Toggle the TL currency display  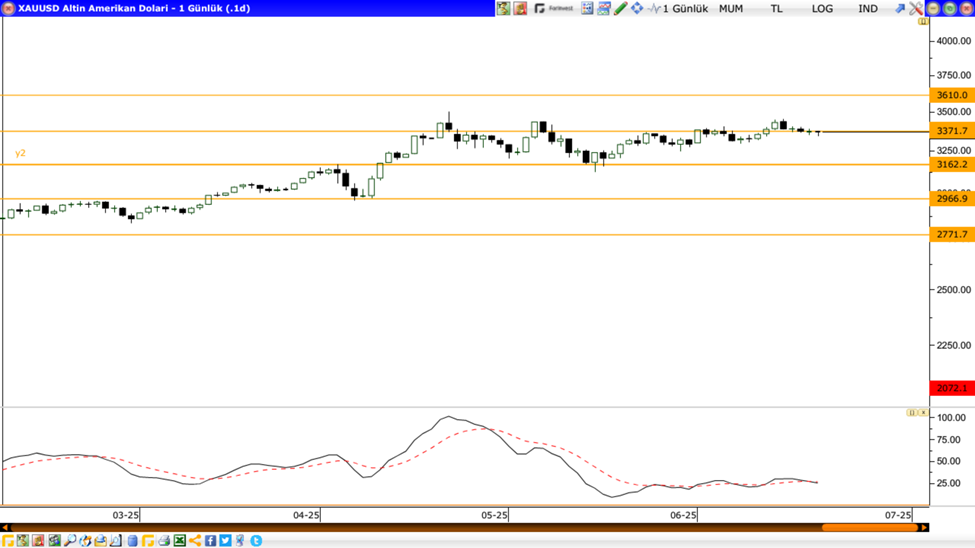[x=776, y=8]
